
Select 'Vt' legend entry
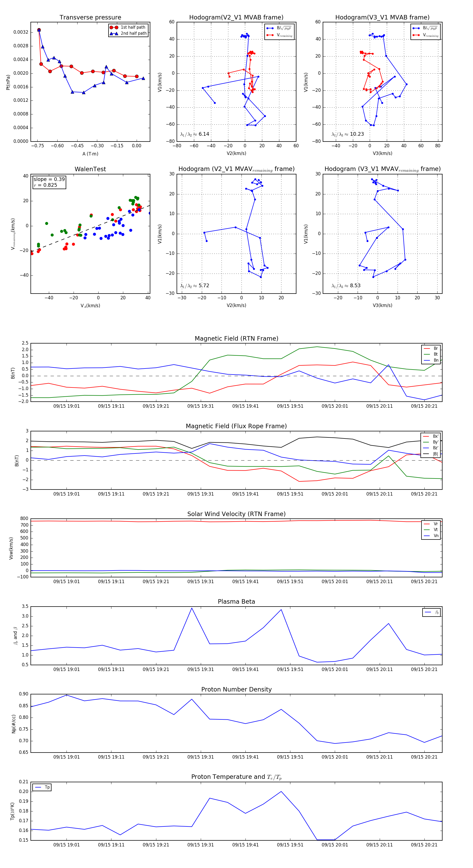tap(431, 530)
